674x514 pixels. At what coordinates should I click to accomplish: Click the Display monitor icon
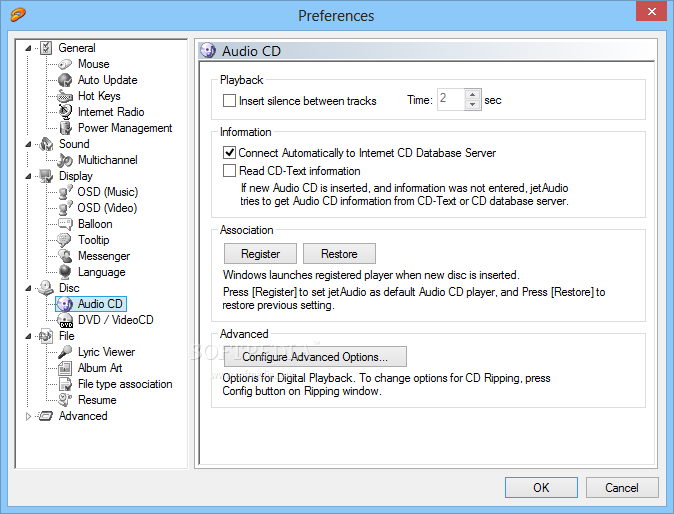46,176
